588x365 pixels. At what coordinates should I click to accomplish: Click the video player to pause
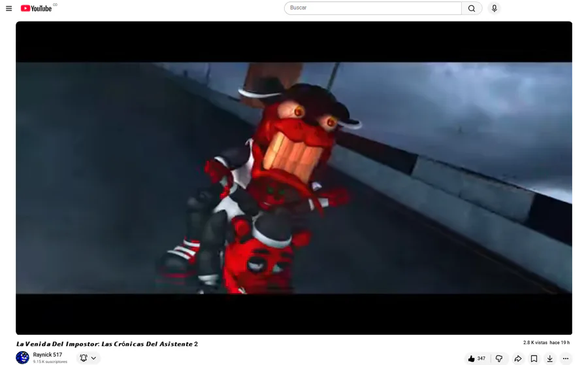point(294,178)
